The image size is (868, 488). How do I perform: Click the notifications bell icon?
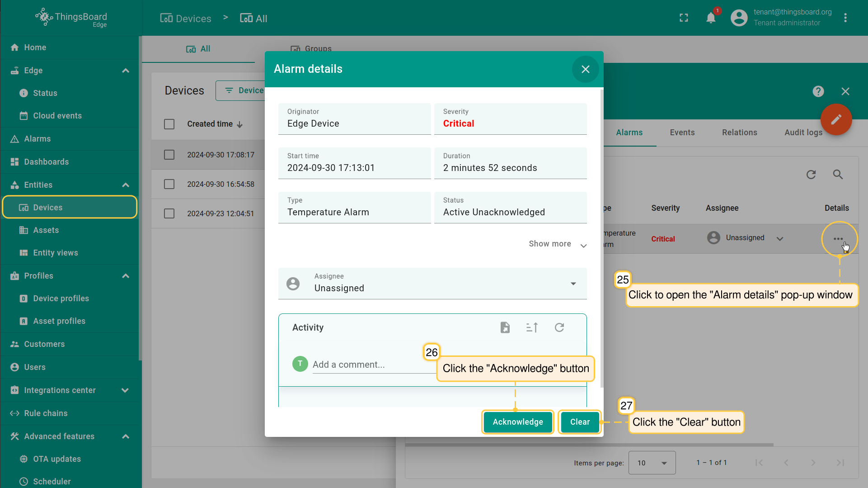(x=711, y=18)
